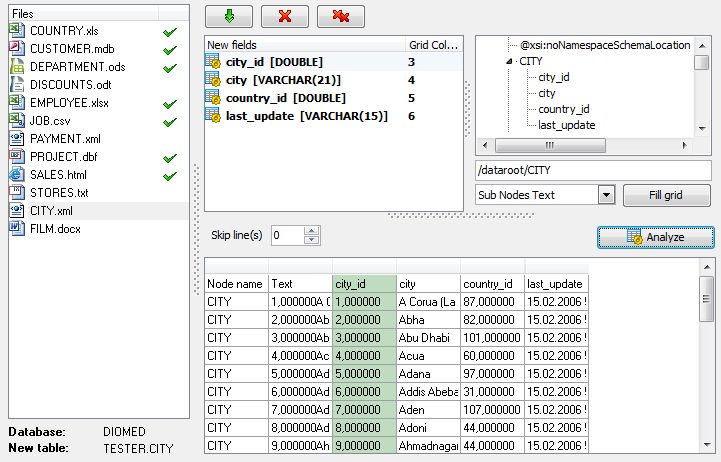Click the checkmark next to DEPARTMENT.ods
The width and height of the screenshot is (721, 462).
pyautogui.click(x=169, y=68)
